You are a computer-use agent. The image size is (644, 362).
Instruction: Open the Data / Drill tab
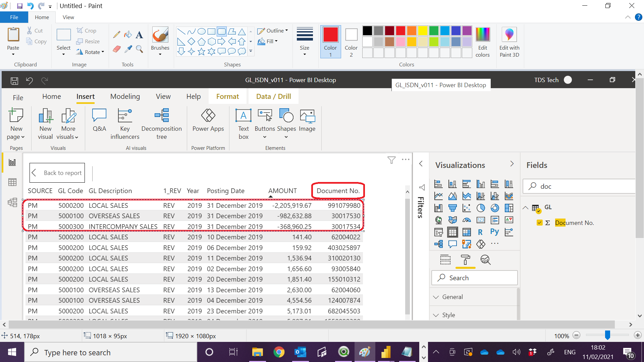pyautogui.click(x=273, y=97)
